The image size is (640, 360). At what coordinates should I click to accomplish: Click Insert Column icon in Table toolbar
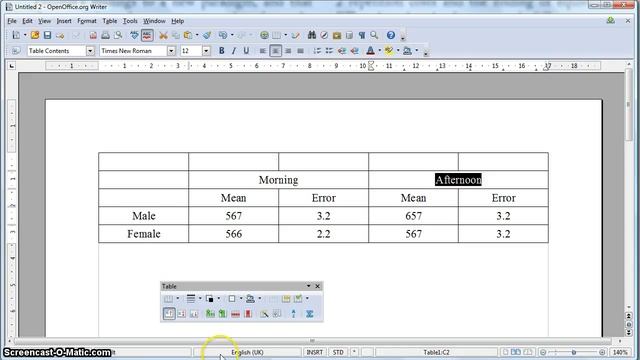tap(222, 313)
